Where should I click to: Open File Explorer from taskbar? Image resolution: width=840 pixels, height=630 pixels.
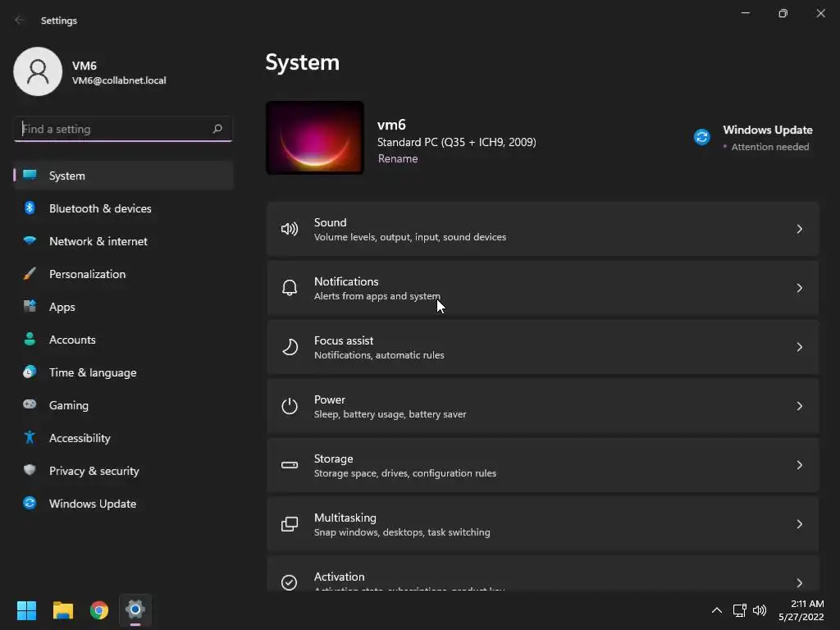point(62,610)
